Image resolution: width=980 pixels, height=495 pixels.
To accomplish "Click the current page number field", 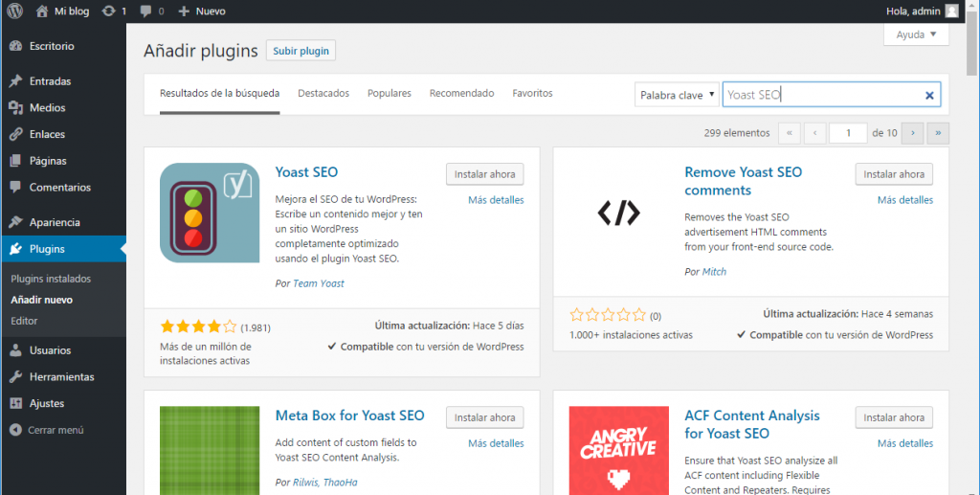I will tap(848, 133).
